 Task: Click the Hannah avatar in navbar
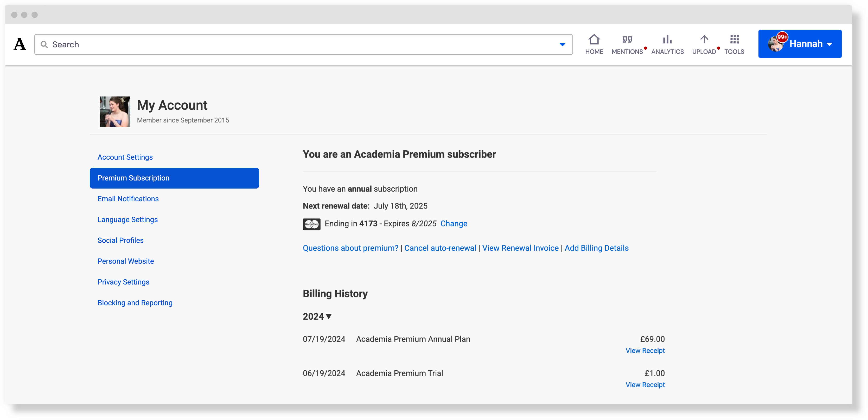776,44
